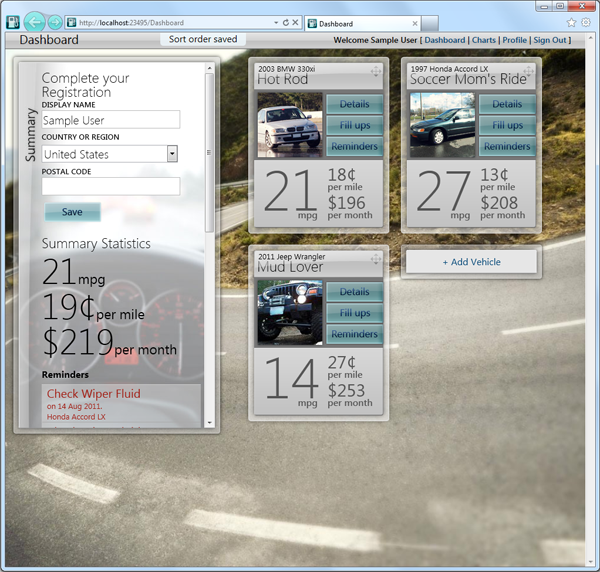Open the browser tools gear icon
The height and width of the screenshot is (572, 600).
click(x=586, y=23)
